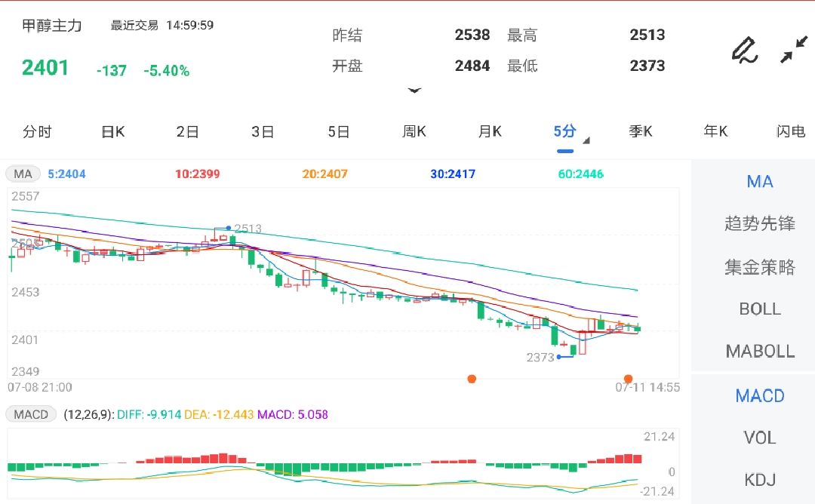
Task: Click the DIFF: -9.914 readout
Action: click(x=149, y=415)
